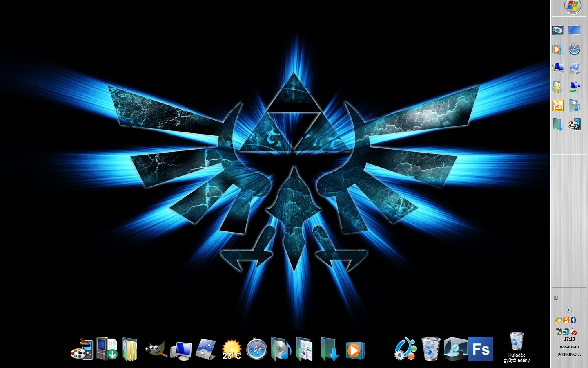Click the Java tray icon
Image resolution: width=588 pixels, height=368 pixels.
coord(566,320)
